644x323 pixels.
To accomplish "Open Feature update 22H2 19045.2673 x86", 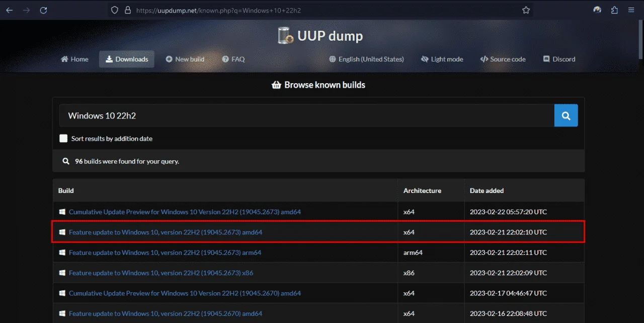I will point(161,273).
